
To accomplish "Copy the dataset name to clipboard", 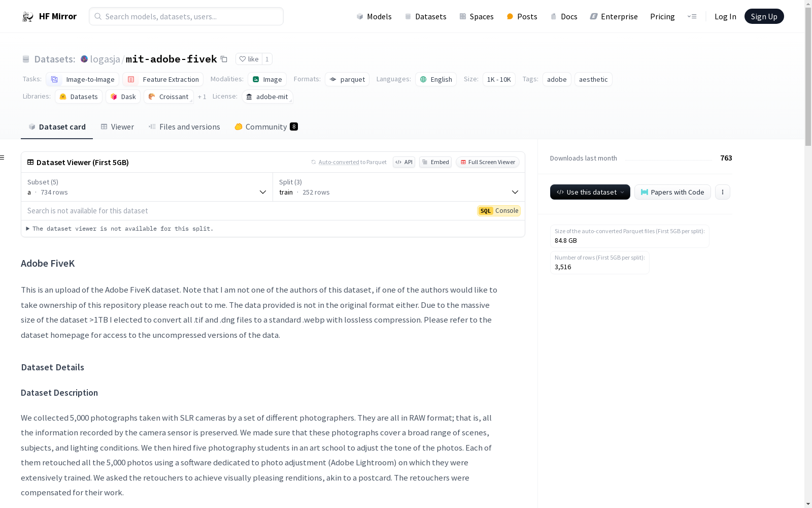I will 224,59.
